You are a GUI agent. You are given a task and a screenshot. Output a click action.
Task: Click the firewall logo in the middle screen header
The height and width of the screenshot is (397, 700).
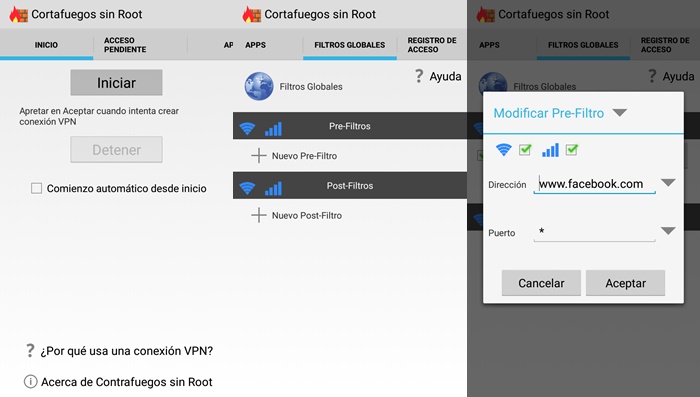[x=252, y=15]
